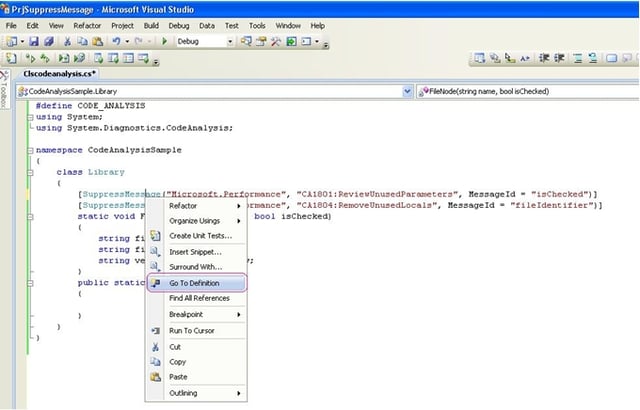Click the Toggle Bookmark rectangle icon

click(x=611, y=58)
